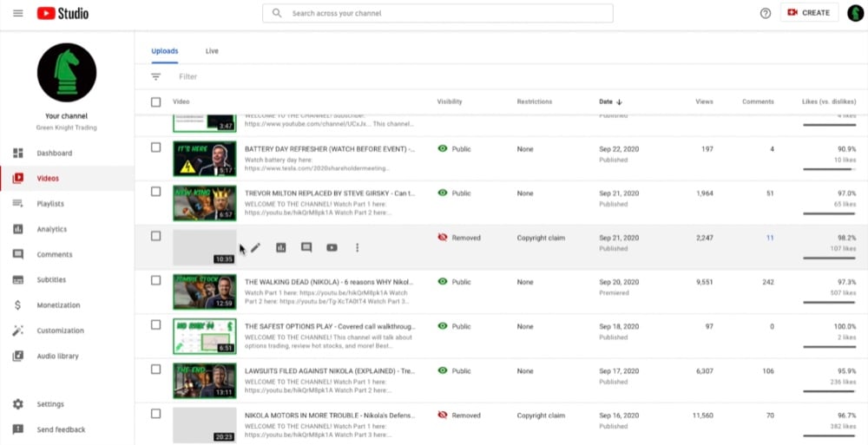Check the box for the 10:35 removed video
The width and height of the screenshot is (868, 445).
[x=156, y=236]
